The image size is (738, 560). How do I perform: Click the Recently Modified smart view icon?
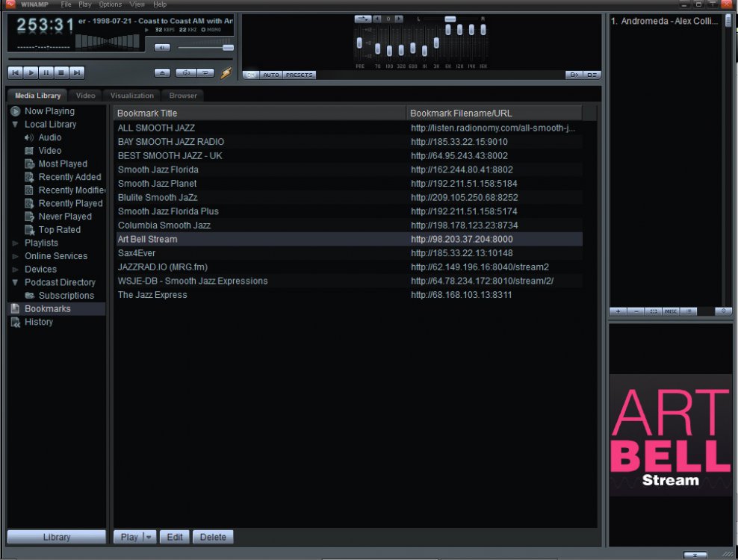click(29, 190)
